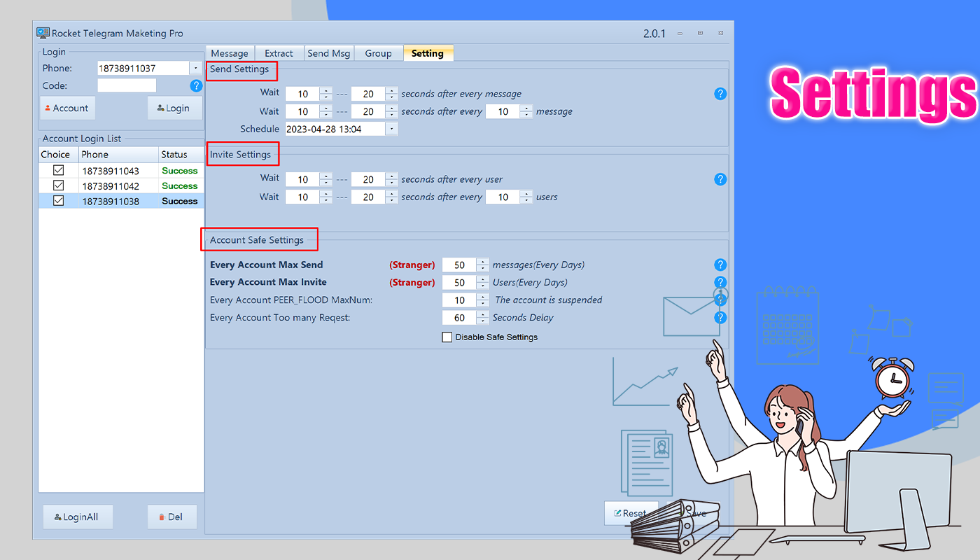This screenshot has height=560, width=980.
Task: Uncheck phone 18738911043 in the login list
Action: coord(58,170)
